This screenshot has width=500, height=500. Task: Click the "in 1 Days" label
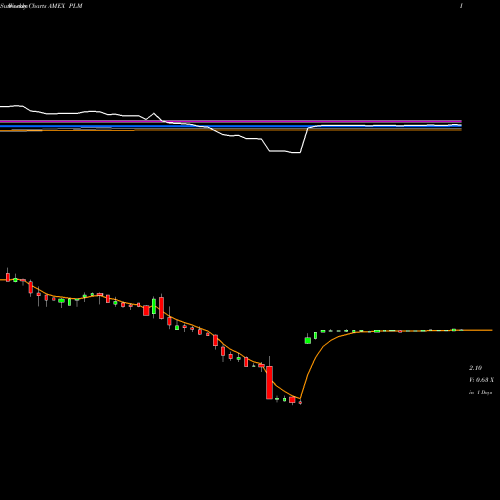480,393
